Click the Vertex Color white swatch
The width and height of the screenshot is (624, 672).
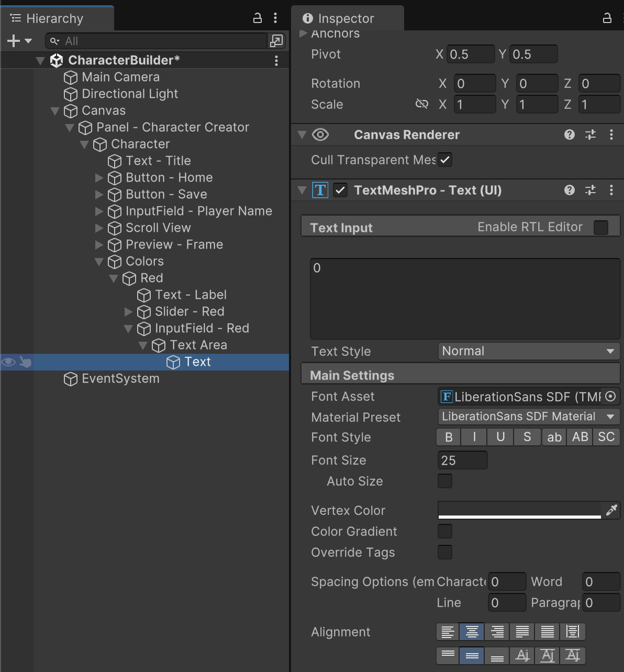coord(519,510)
